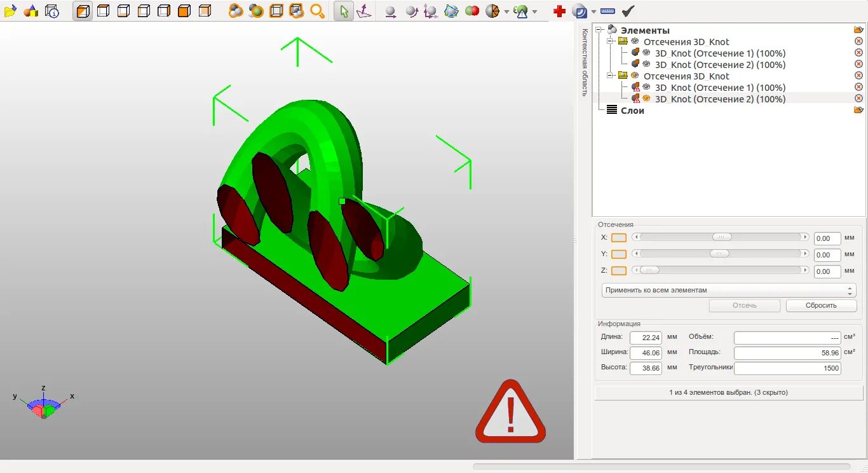Select the top view cube icon

tap(103, 11)
